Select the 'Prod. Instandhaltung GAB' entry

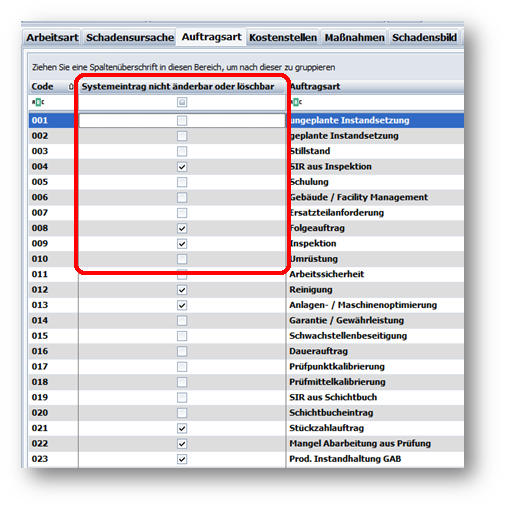click(375, 459)
